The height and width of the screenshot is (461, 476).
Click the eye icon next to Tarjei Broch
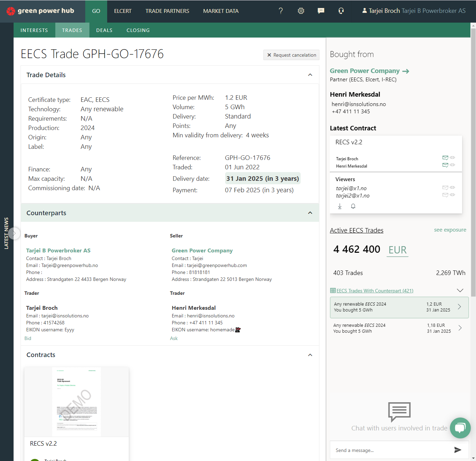tap(452, 158)
